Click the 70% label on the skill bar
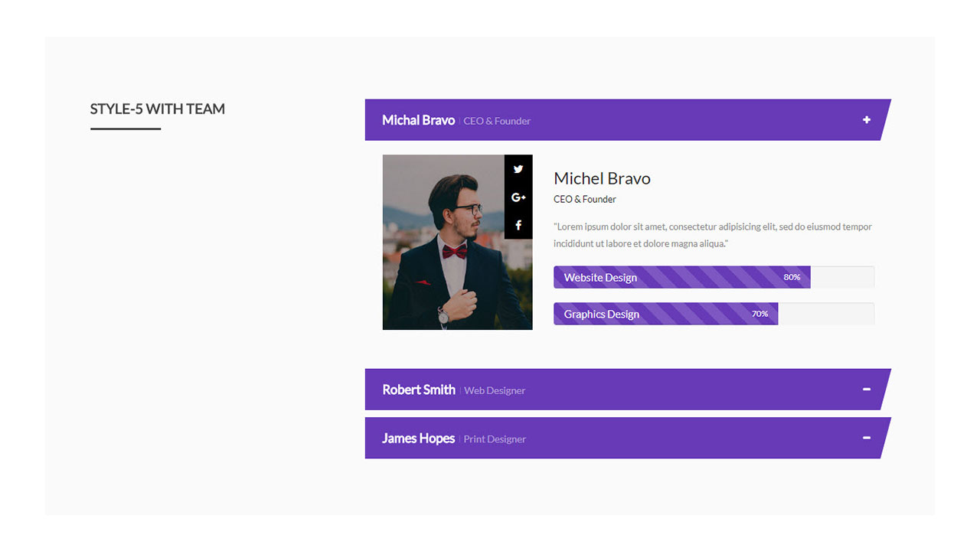 [x=759, y=314]
